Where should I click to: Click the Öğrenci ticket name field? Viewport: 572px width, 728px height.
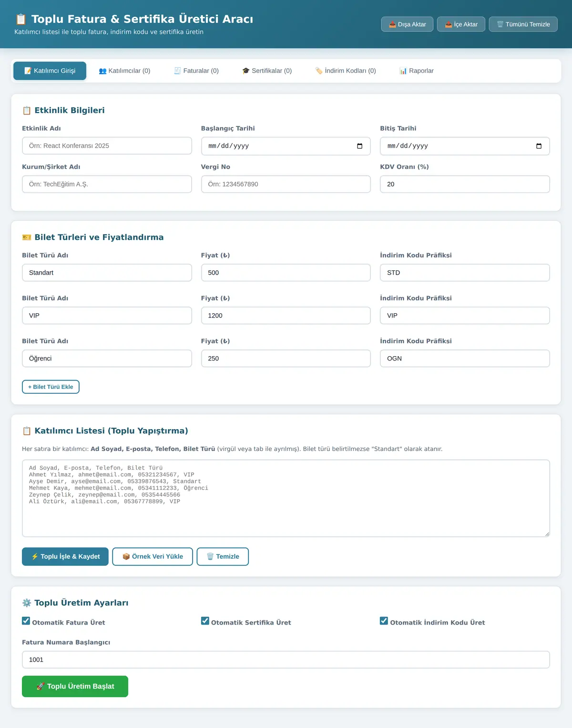pyautogui.click(x=107, y=359)
